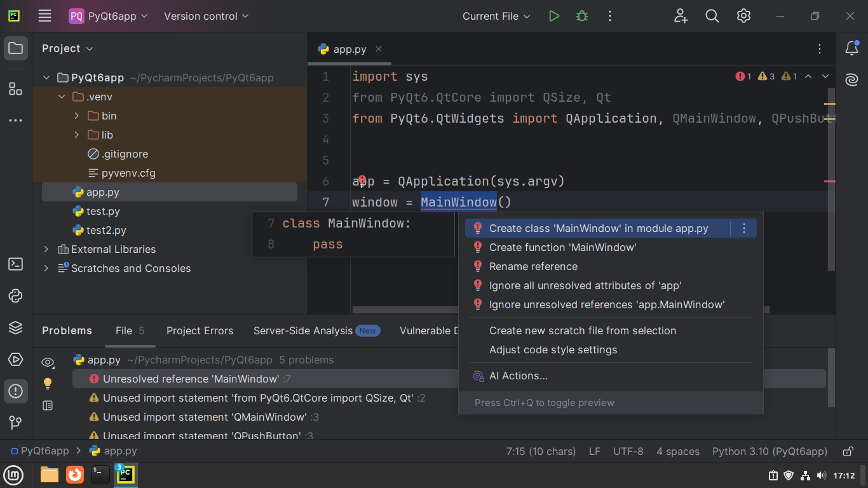Collapse the .venv folder

pyautogui.click(x=62, y=97)
